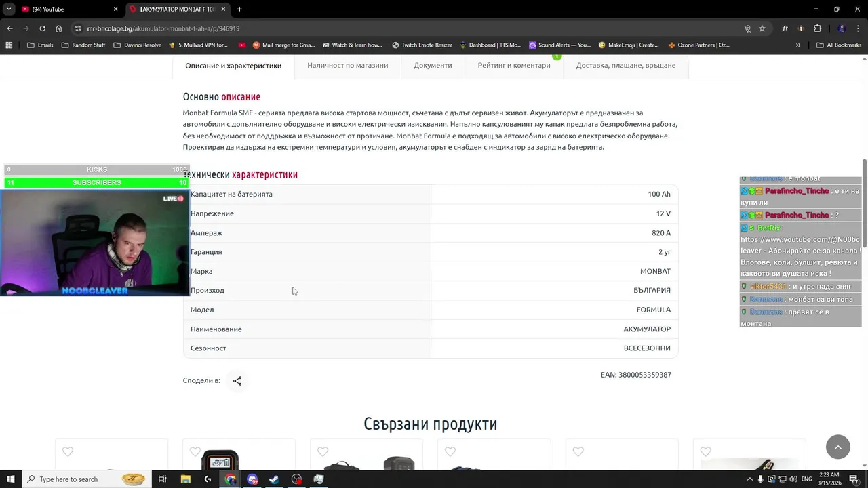Open the Sound Alerts bookmark

[x=560, y=45]
